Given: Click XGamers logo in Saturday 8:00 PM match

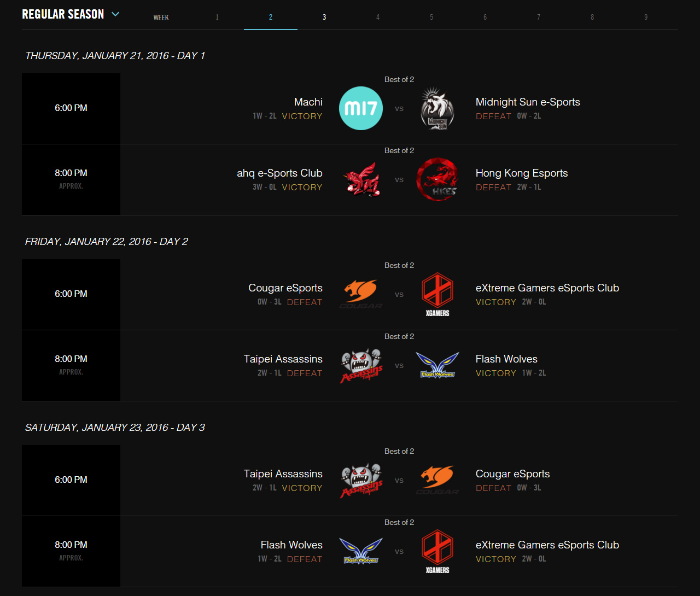Looking at the screenshot, I should pyautogui.click(x=437, y=551).
